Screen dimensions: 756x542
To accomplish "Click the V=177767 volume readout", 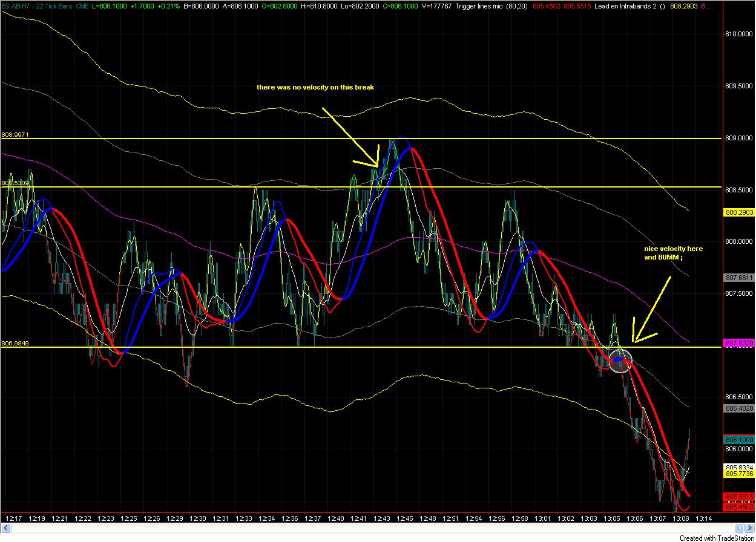I will [437, 5].
